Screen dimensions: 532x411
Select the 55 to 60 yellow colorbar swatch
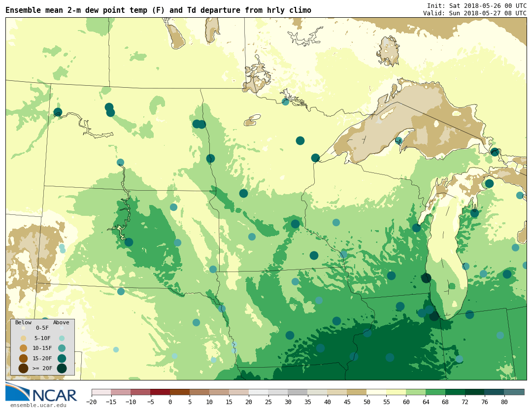[x=396, y=392]
